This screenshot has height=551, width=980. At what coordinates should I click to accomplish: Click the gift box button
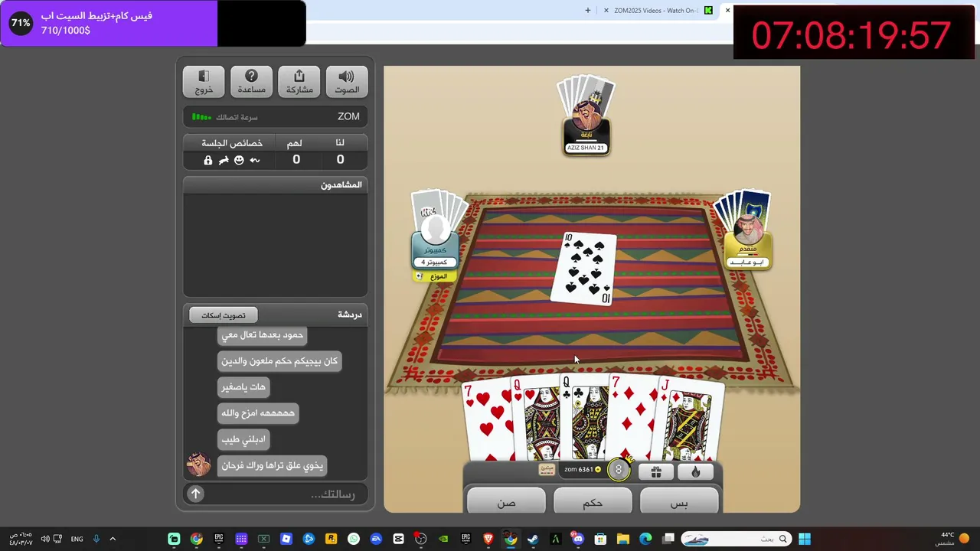(656, 472)
